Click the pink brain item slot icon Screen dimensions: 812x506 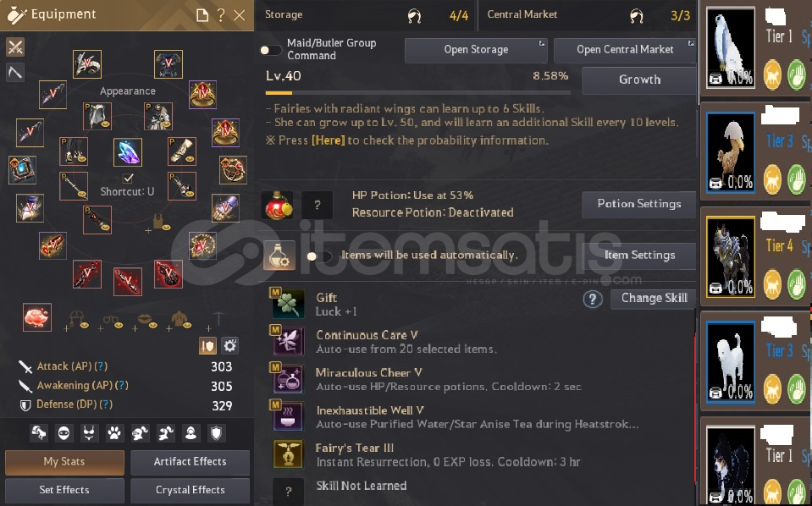point(37,316)
